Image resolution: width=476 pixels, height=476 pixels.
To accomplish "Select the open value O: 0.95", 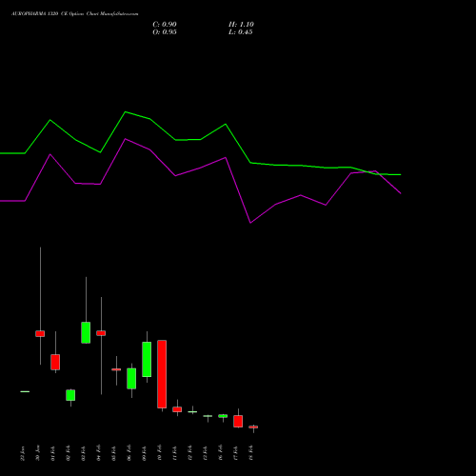I will tap(165, 32).
